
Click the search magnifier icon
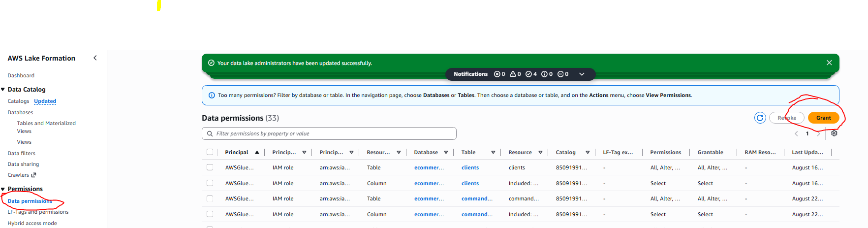210,133
